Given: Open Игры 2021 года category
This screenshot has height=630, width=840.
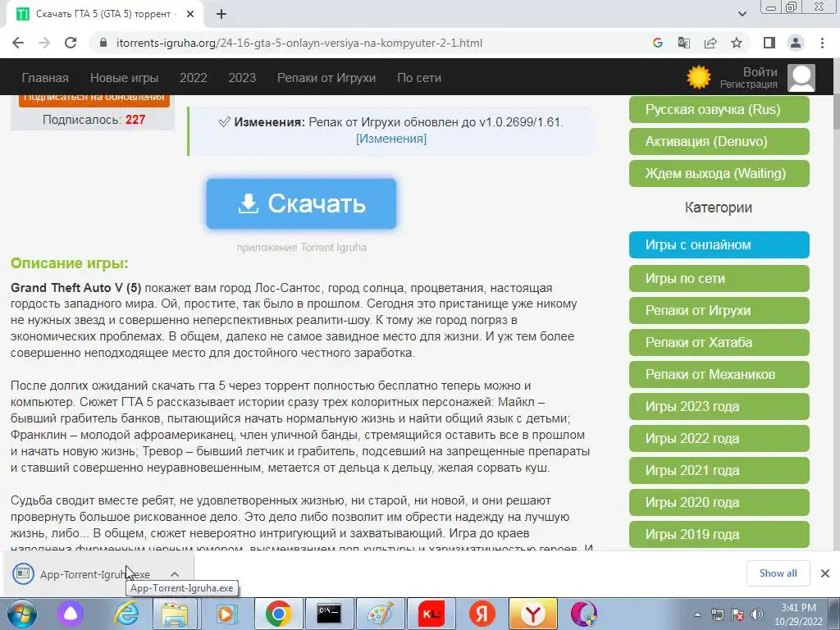Looking at the screenshot, I should click(x=719, y=470).
